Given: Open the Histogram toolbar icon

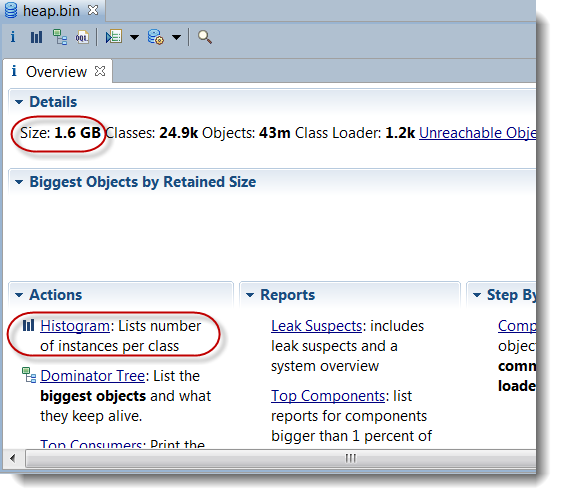Looking at the screenshot, I should pos(36,37).
